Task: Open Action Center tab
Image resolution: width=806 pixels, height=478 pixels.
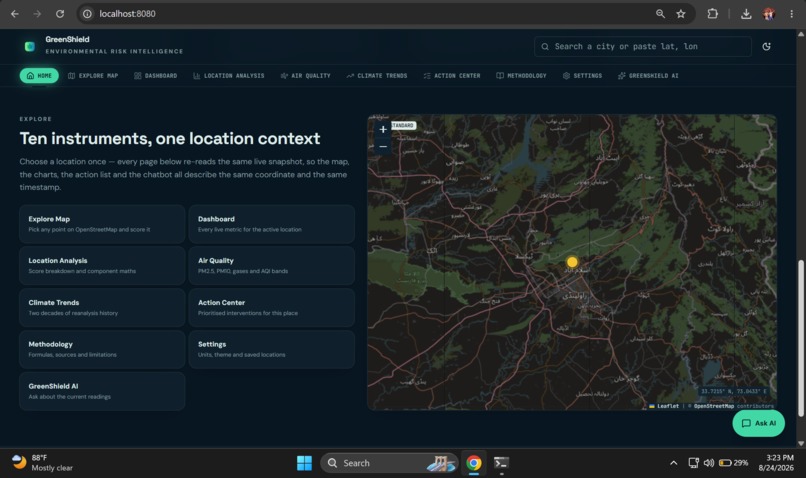Action: pos(452,76)
